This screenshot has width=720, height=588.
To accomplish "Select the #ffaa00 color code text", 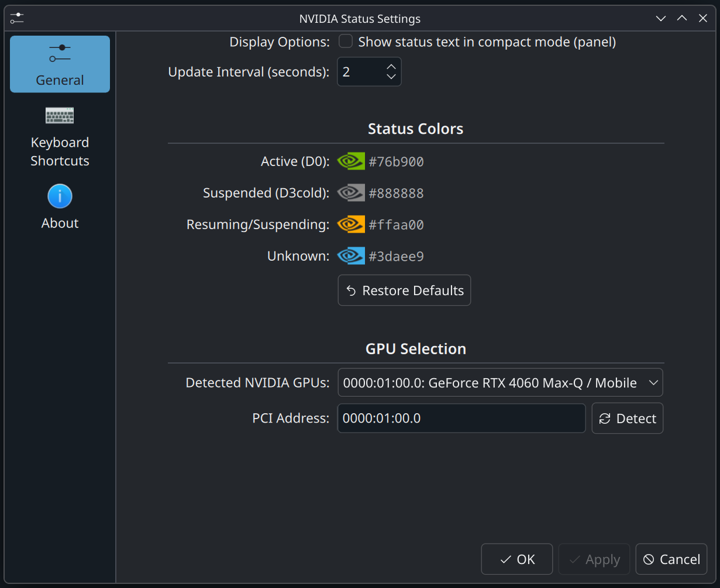I will (x=396, y=224).
